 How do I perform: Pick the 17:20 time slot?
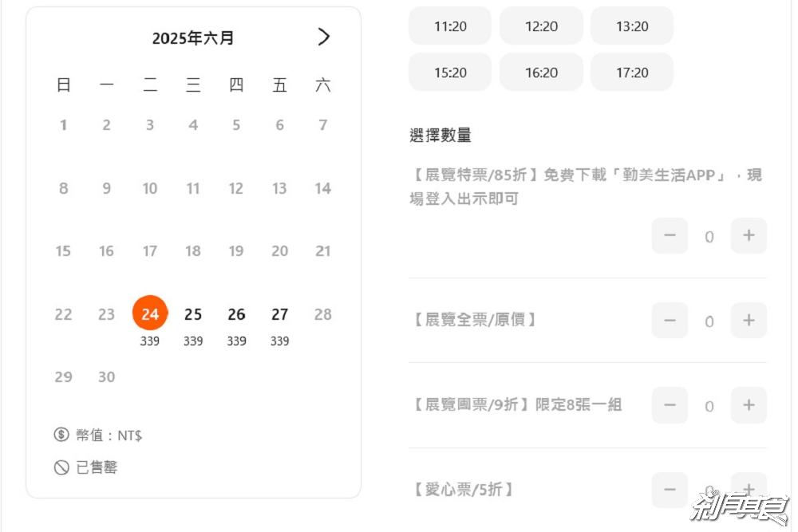pyautogui.click(x=632, y=73)
